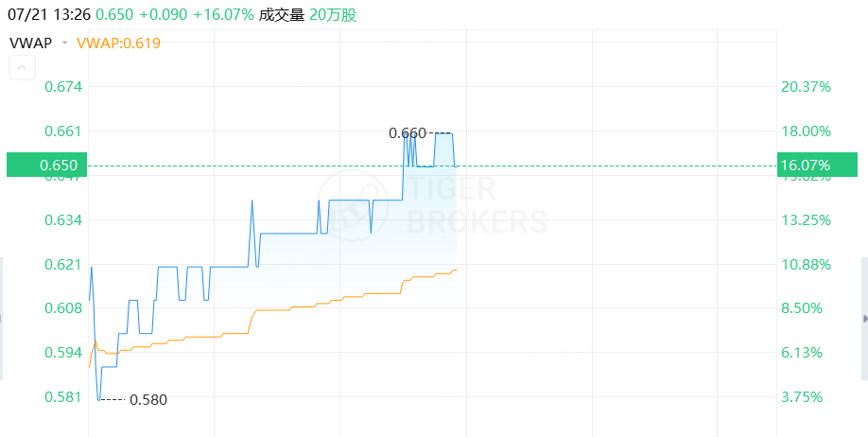Collapse the indicator legend with the chevron-up button
868x437 pixels.
(22, 68)
